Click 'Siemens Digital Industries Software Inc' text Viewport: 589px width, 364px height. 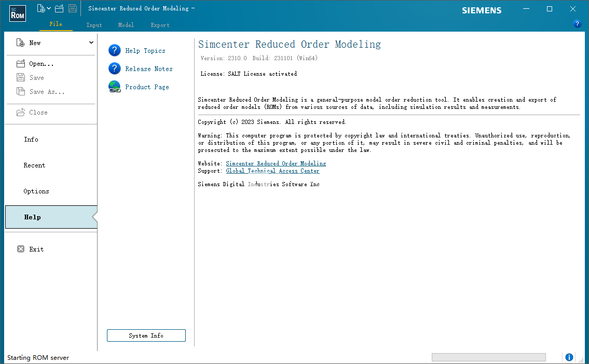(x=259, y=184)
